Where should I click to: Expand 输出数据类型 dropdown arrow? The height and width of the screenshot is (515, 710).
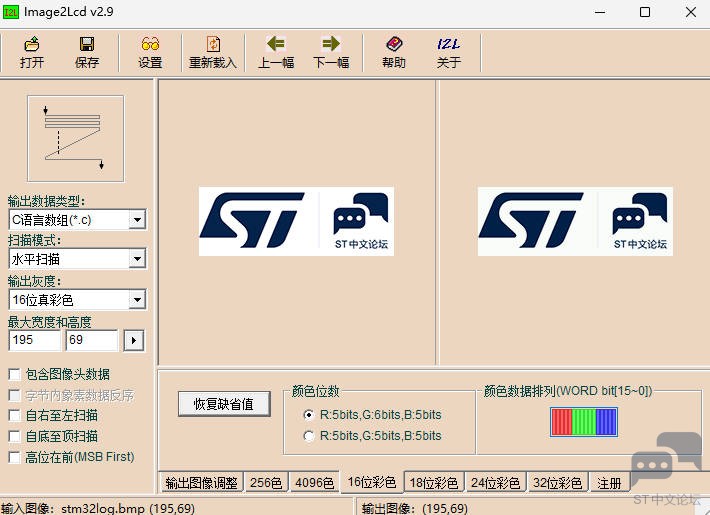click(137, 220)
